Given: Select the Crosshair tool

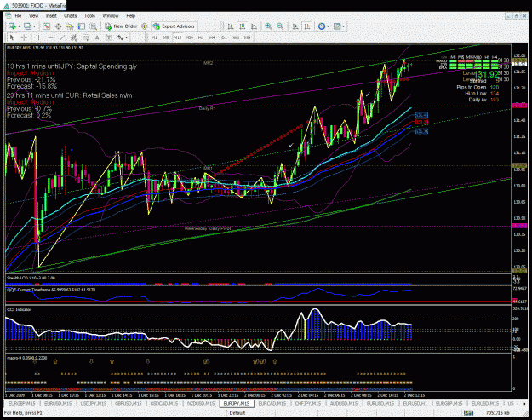Looking at the screenshot, I should point(24,37).
